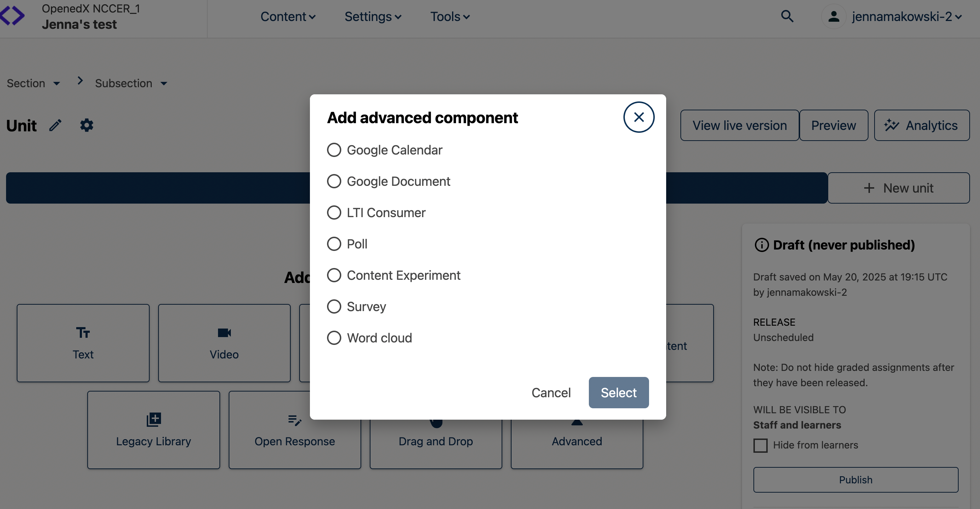Click the OpenedX logo

(x=12, y=15)
